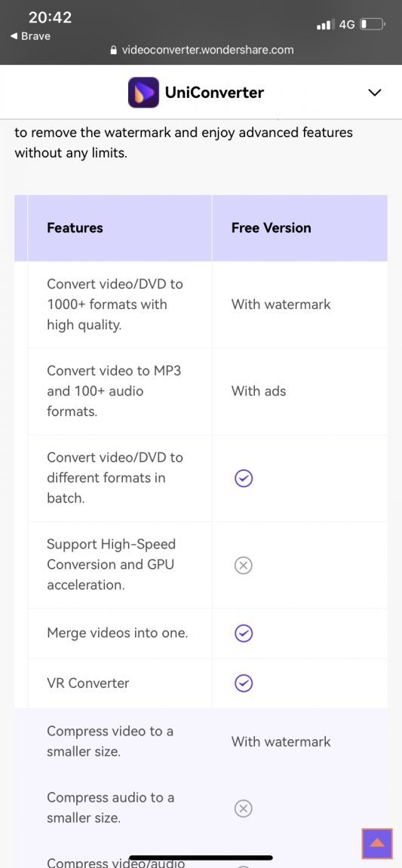This screenshot has height=868, width=402.
Task: Click 'With watermark' in Convert video/DVD row
Action: (281, 304)
